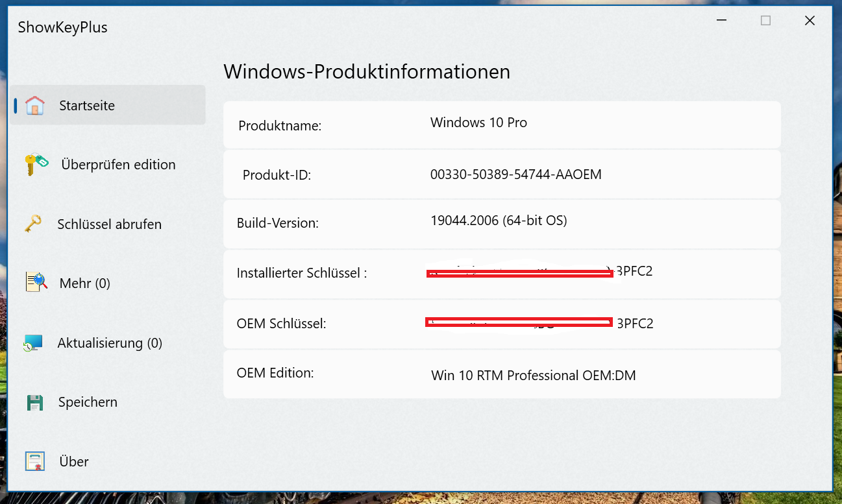Open Überprüfen edition section
Viewport: 842px width, 504px height.
[108, 165]
